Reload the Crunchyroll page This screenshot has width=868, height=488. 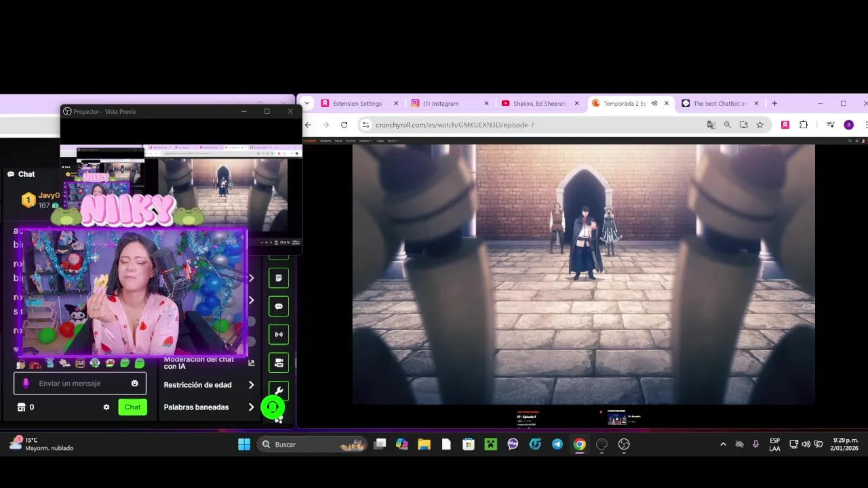pyautogui.click(x=344, y=125)
